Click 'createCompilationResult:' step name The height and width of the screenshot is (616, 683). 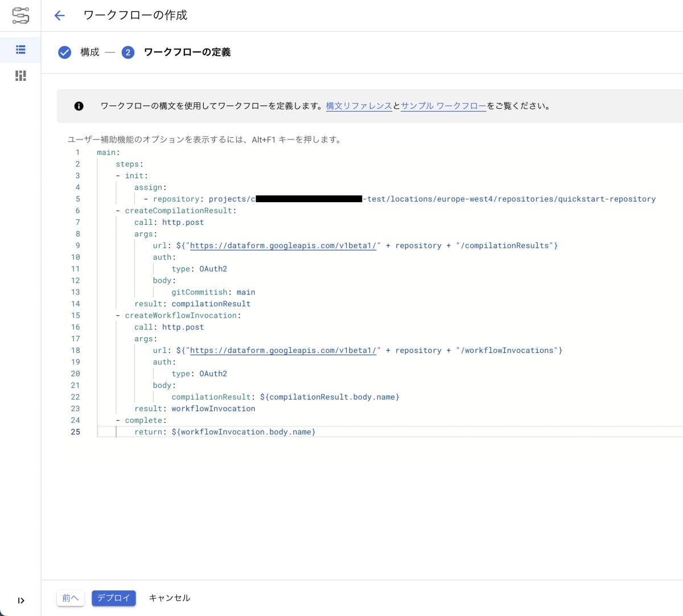click(180, 211)
